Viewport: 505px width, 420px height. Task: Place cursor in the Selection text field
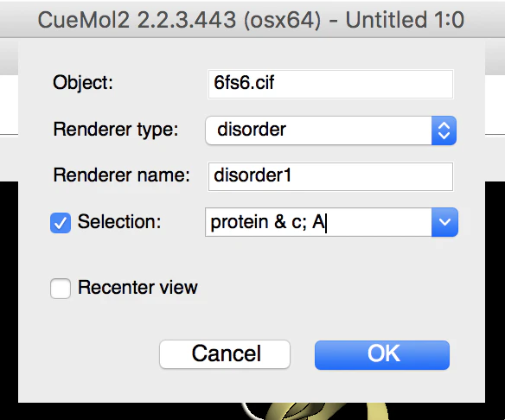coord(318,222)
